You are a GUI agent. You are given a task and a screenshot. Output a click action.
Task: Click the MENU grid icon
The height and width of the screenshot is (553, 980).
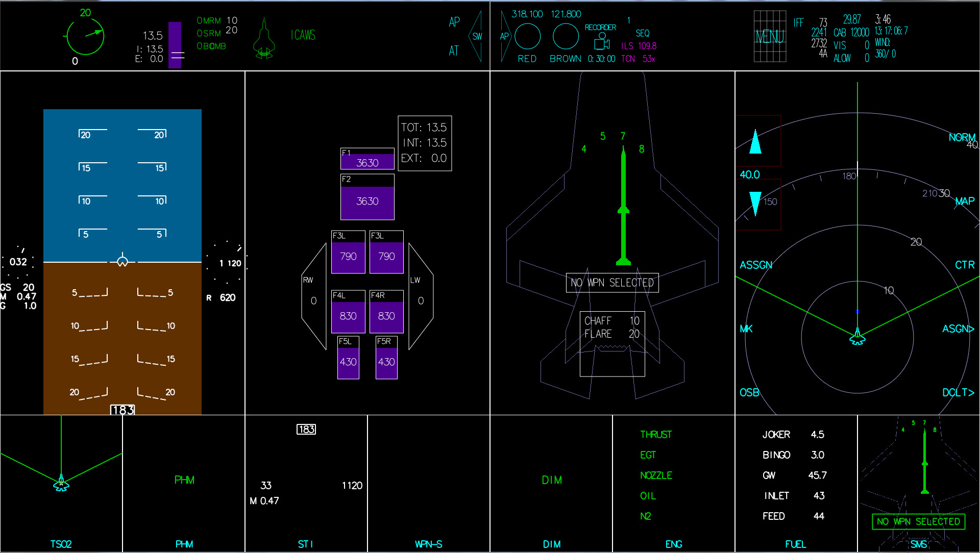(770, 36)
